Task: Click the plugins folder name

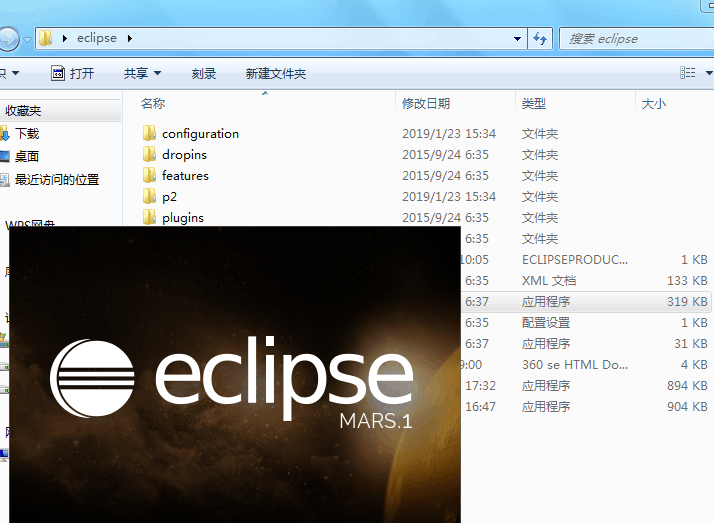Action: (x=183, y=217)
